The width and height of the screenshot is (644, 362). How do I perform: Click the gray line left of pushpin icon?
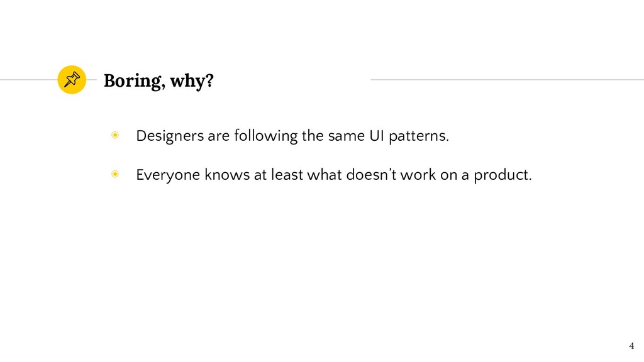coord(29,80)
